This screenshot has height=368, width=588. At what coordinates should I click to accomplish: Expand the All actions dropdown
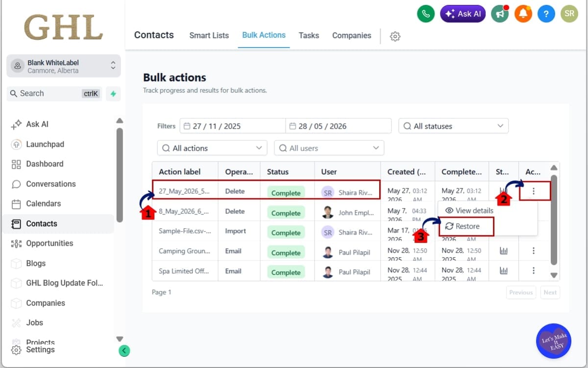(212, 148)
